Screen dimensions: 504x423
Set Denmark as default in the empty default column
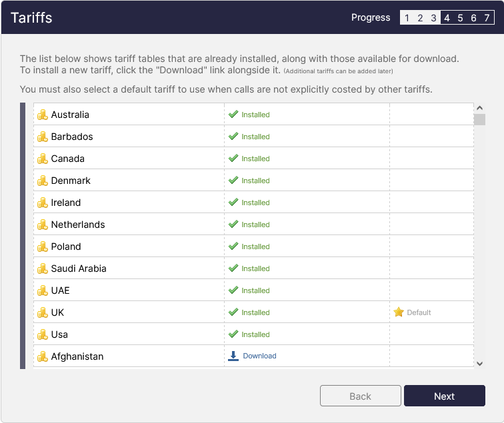click(431, 181)
